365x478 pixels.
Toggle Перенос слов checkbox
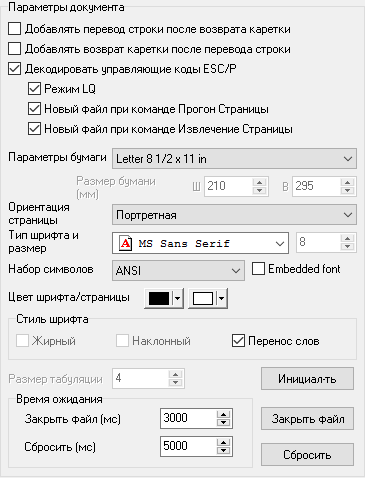coord(238,341)
